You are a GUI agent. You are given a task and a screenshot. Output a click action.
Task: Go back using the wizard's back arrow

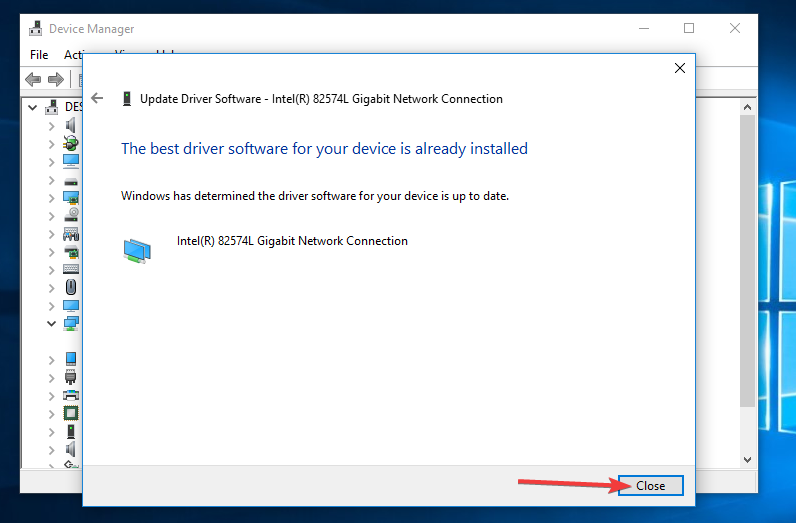point(97,98)
